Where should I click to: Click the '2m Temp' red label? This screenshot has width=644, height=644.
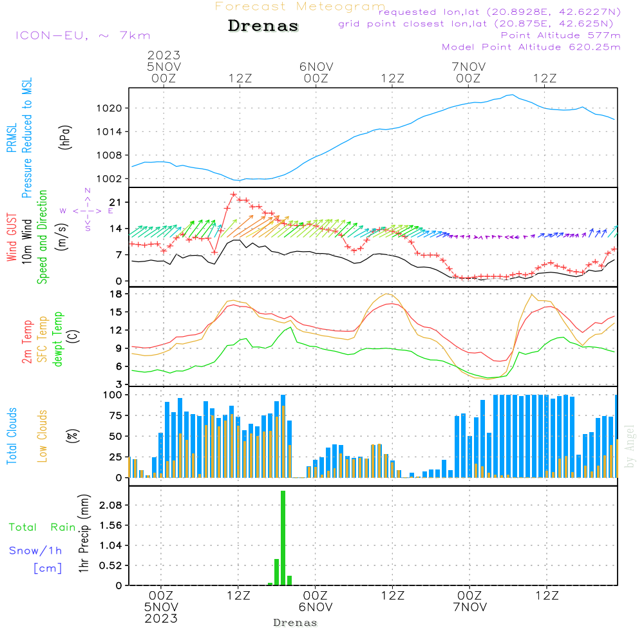click(x=26, y=342)
